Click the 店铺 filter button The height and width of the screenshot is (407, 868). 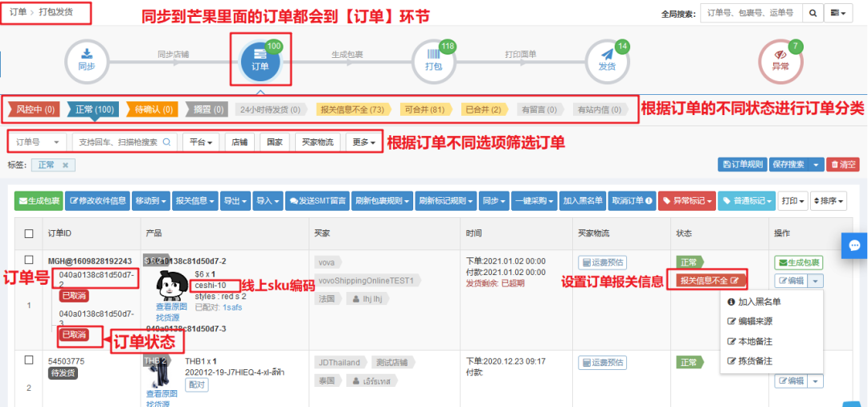coord(240,142)
